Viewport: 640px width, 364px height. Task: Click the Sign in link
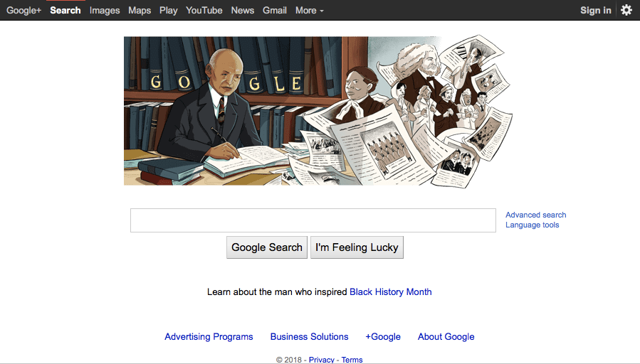[x=596, y=11]
